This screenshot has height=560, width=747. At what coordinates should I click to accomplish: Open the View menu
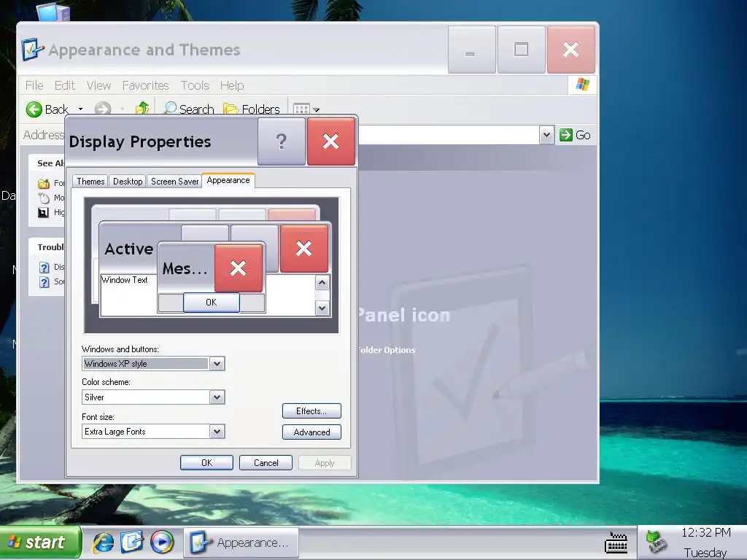(x=98, y=85)
